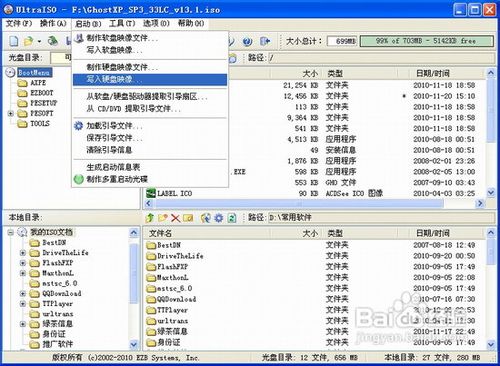The image size is (500, 366).
Task: Open the 选项(O) menu
Action: [x=156, y=23]
